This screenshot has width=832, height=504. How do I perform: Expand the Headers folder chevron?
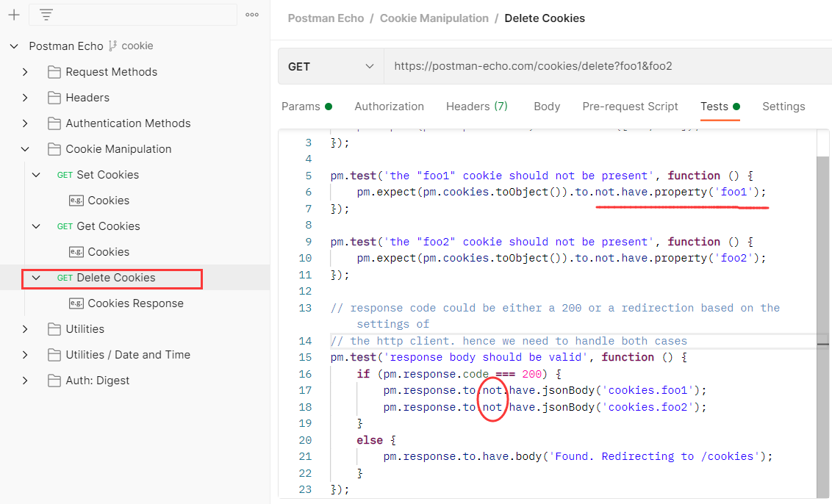click(25, 98)
